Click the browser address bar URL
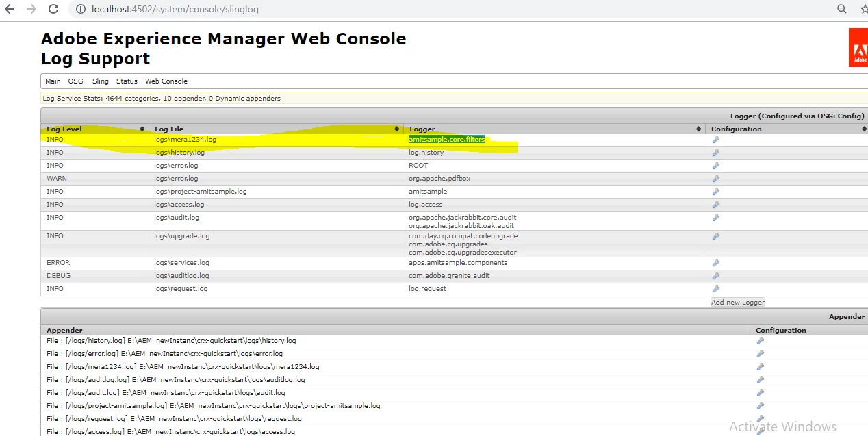This screenshot has width=868, height=436. coord(175,10)
